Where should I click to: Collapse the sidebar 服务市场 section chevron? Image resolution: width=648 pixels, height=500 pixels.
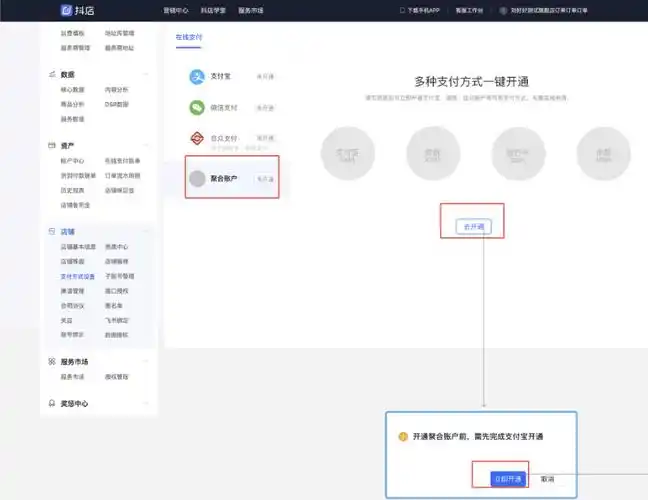(x=145, y=362)
